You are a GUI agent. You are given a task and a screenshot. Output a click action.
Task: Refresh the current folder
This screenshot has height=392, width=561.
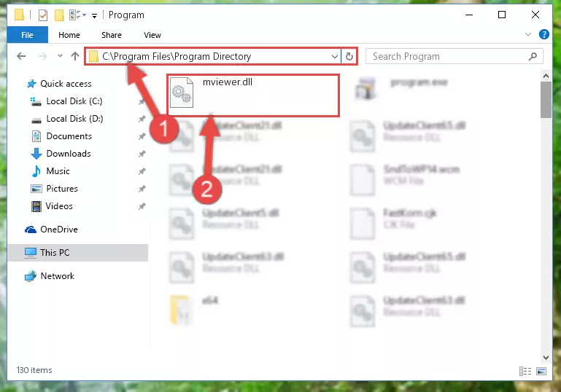click(x=349, y=56)
